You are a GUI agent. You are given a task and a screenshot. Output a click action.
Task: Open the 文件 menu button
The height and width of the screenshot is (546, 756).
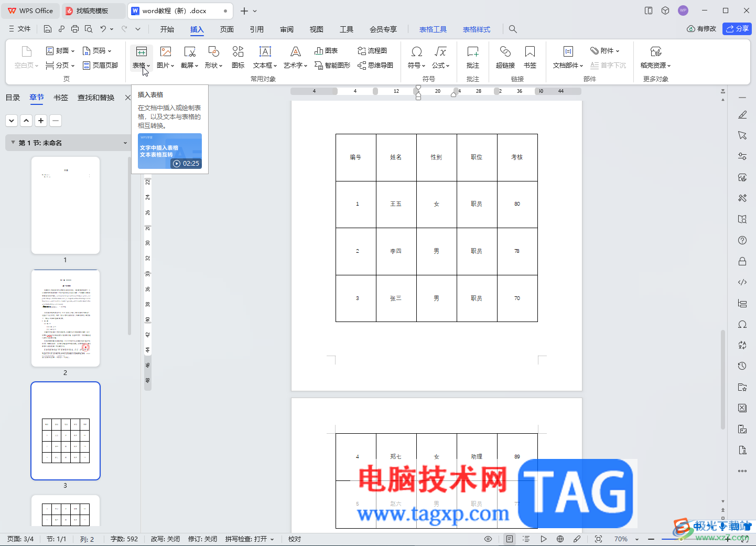20,29
